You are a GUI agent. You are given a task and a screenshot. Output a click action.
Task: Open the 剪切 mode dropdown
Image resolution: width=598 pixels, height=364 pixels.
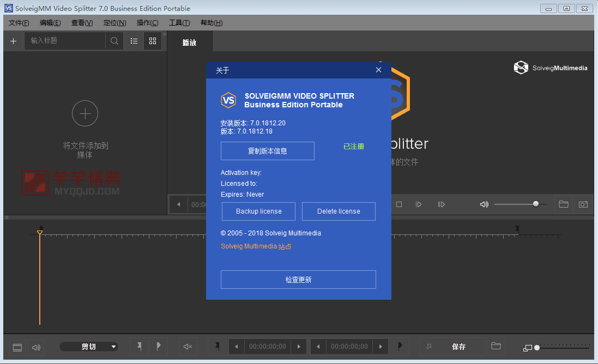click(89, 347)
